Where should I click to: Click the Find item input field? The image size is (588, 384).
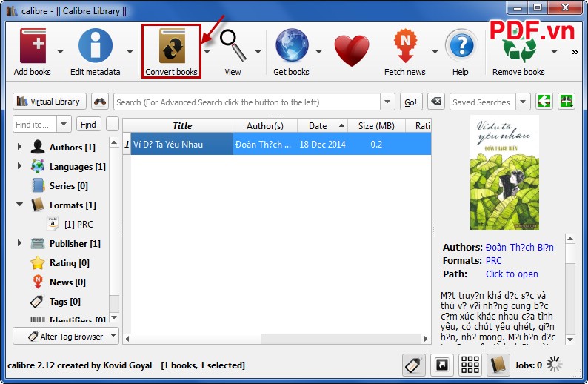(x=35, y=125)
